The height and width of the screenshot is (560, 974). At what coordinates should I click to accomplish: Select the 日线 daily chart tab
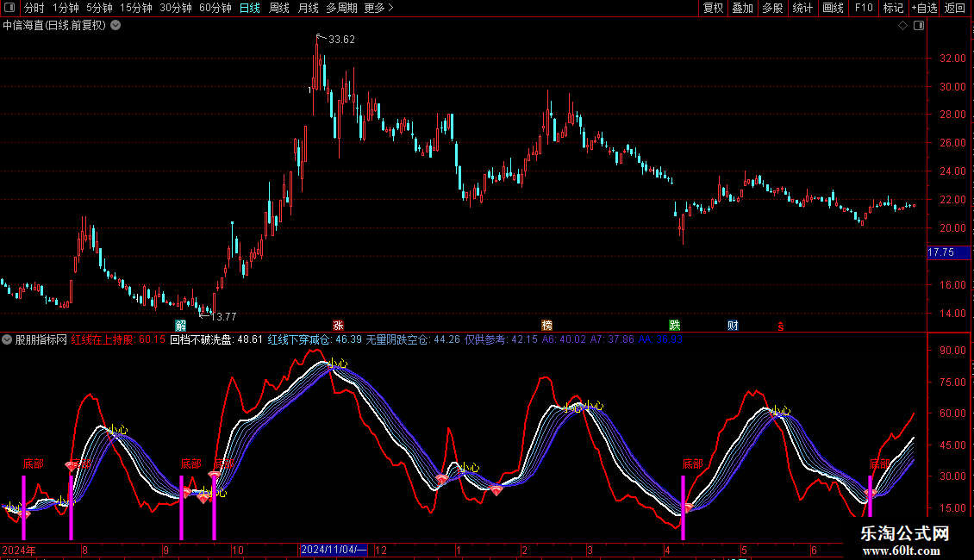coord(250,8)
